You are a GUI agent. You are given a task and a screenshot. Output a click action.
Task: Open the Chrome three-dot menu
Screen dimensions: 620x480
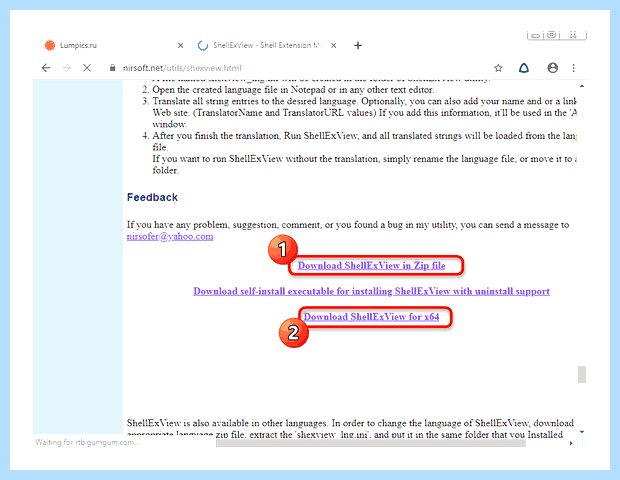pyautogui.click(x=573, y=68)
